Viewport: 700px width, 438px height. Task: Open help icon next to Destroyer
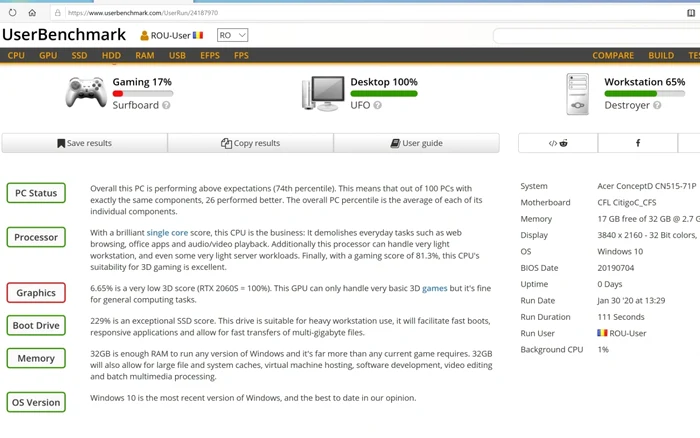[x=657, y=105]
